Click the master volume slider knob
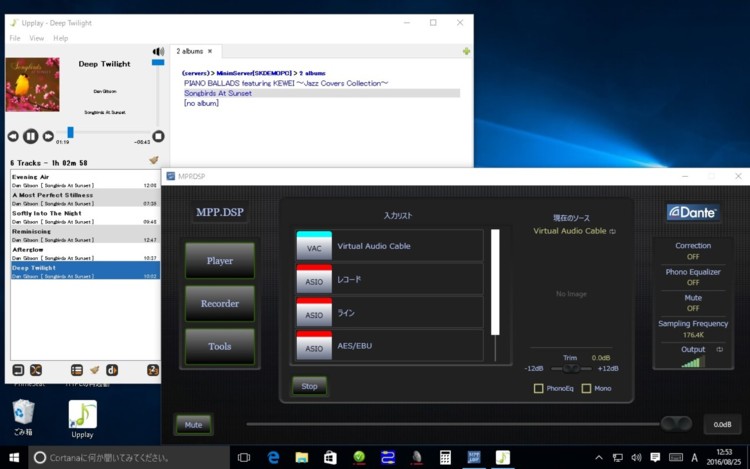The height and width of the screenshot is (469, 750). point(676,423)
